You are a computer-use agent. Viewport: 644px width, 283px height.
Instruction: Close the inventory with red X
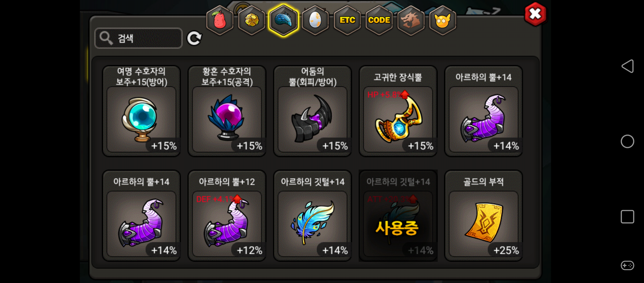pos(535,14)
